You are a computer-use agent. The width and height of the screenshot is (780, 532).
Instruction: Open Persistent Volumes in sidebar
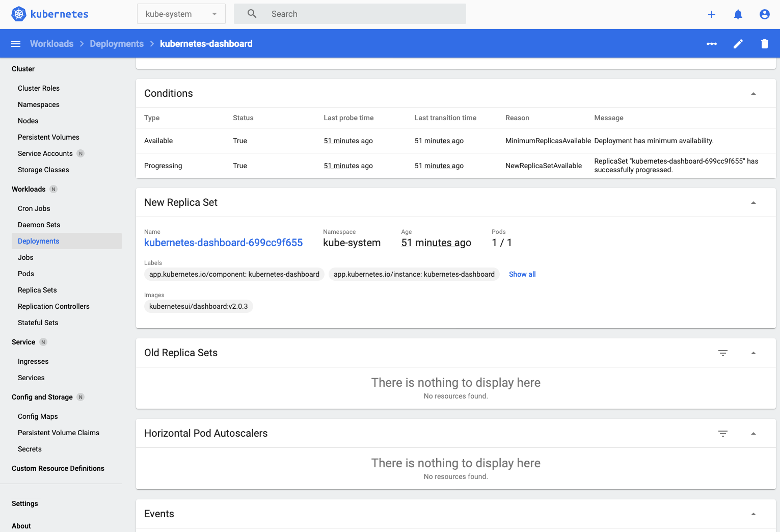(x=48, y=137)
